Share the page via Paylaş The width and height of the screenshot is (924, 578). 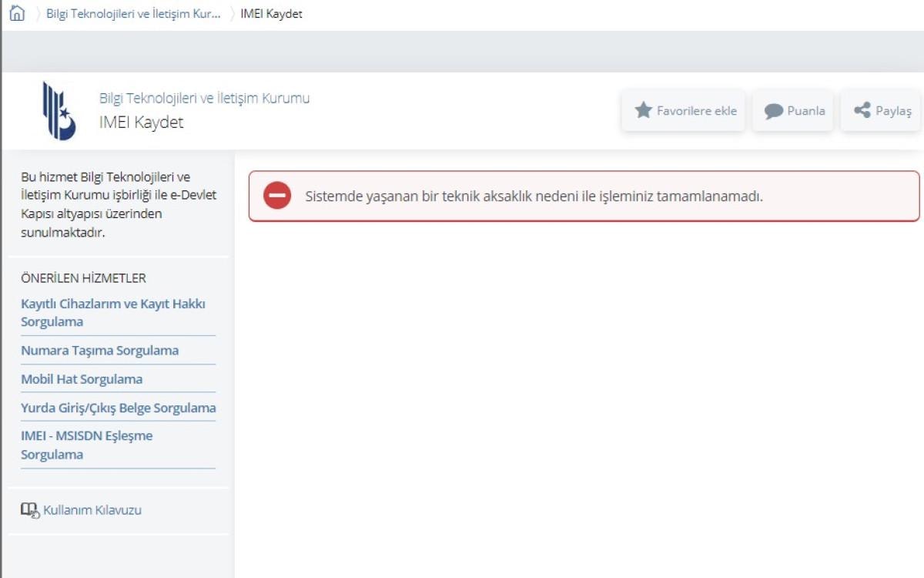[882, 111]
